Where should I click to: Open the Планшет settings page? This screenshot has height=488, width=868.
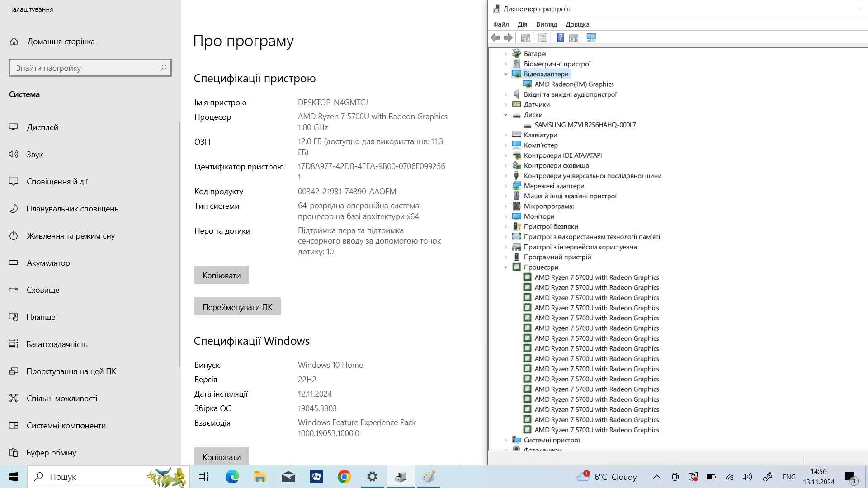coord(90,317)
